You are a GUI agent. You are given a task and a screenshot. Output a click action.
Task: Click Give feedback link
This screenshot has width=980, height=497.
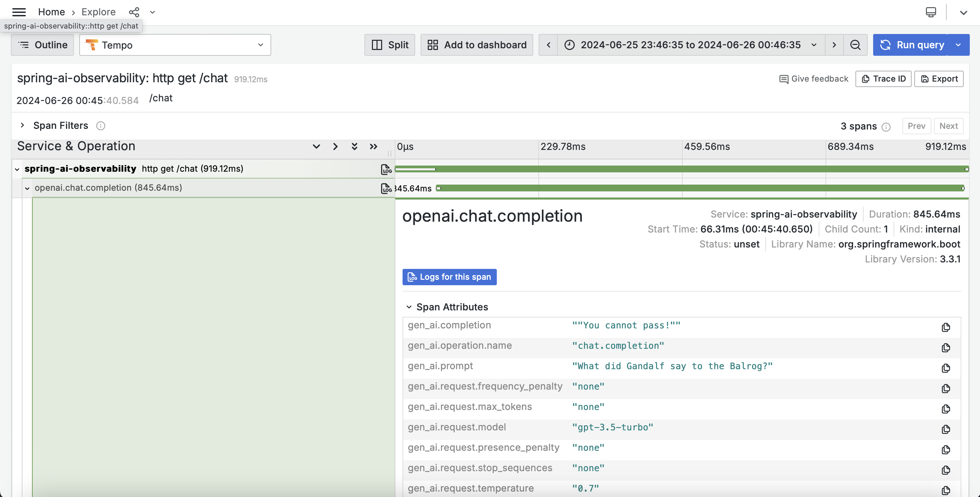tap(814, 79)
